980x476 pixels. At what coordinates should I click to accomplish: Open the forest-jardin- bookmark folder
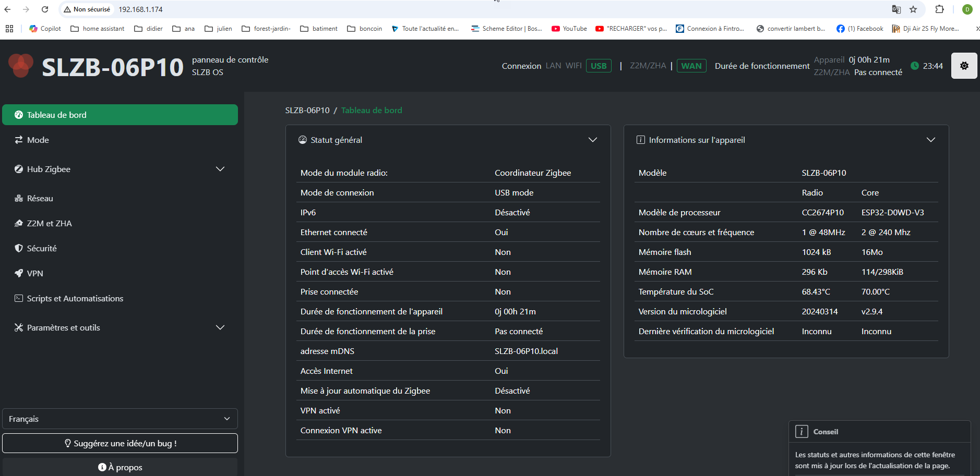coord(266,29)
